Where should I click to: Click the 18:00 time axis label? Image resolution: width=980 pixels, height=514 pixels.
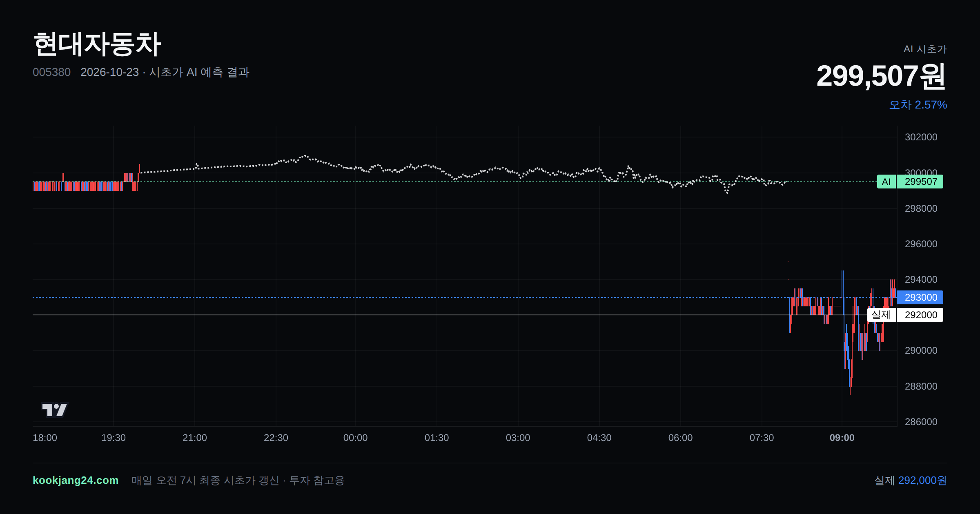click(x=45, y=438)
